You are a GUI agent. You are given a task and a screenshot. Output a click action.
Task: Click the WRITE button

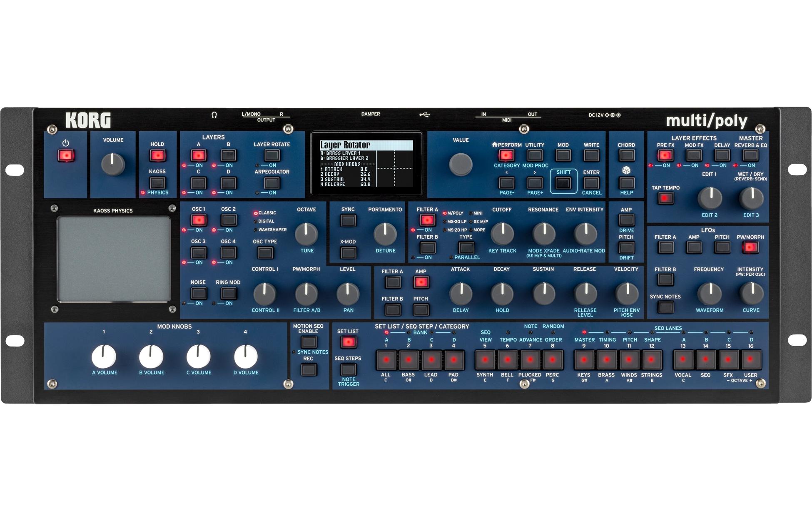point(591,156)
